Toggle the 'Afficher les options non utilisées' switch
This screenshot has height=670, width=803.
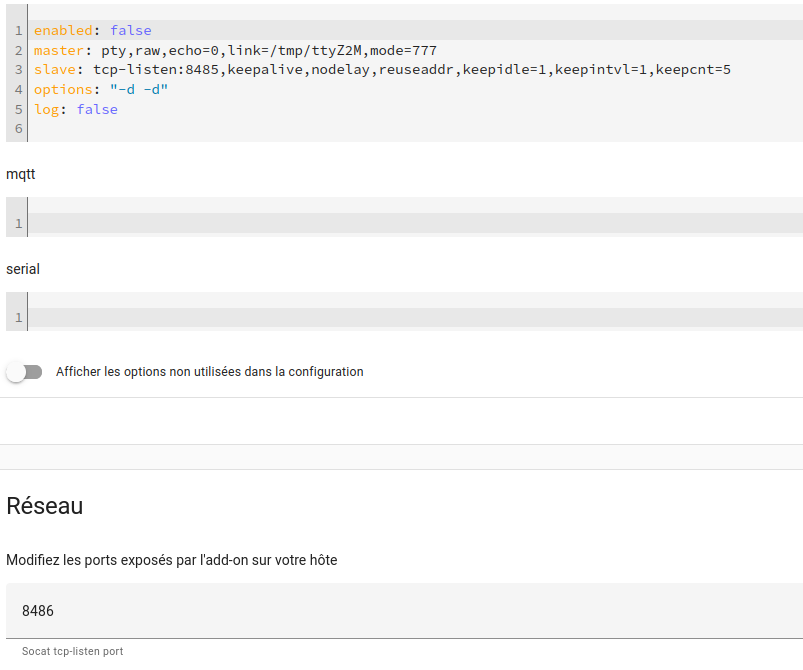click(x=24, y=372)
